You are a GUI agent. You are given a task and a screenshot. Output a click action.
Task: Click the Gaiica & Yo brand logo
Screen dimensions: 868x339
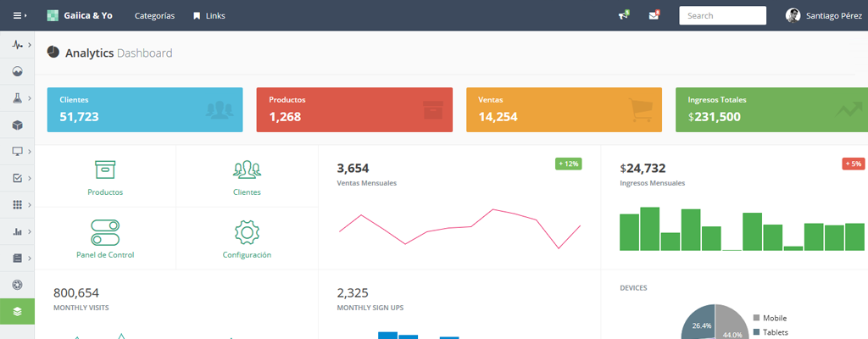tap(81, 15)
